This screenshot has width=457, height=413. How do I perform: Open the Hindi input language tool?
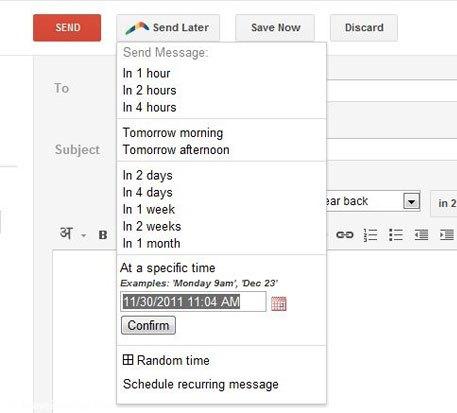[66, 233]
